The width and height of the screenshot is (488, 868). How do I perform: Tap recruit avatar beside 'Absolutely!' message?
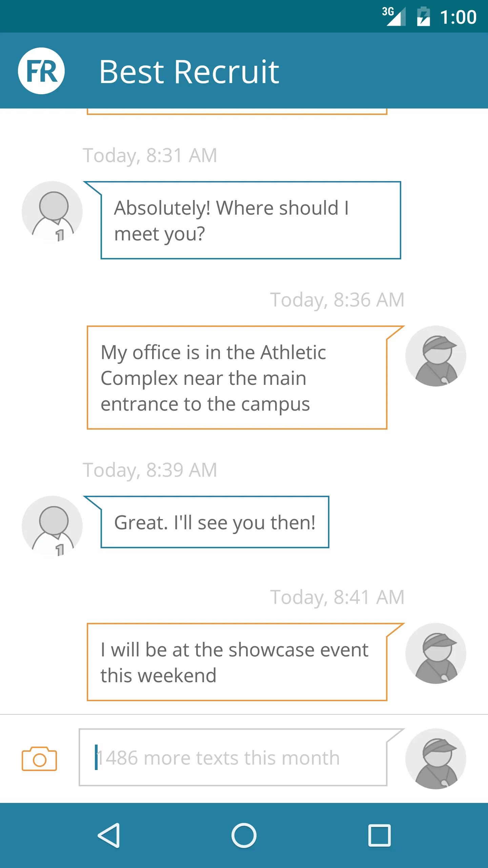point(52,212)
